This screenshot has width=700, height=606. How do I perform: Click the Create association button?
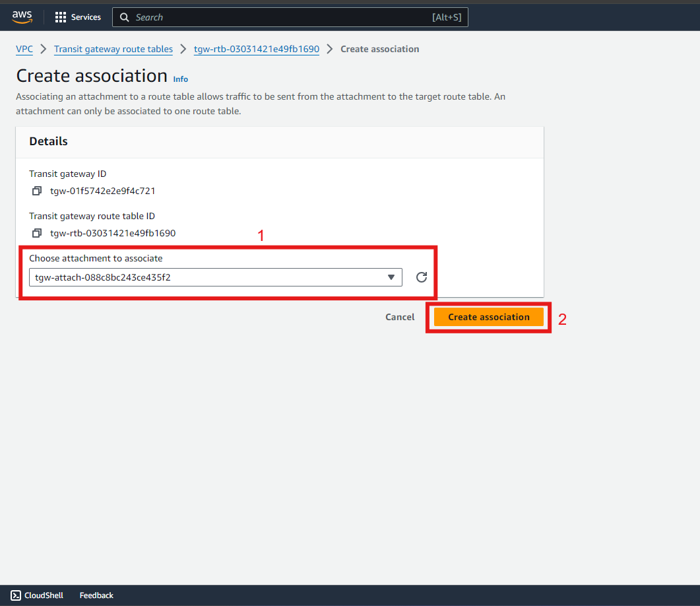tap(489, 317)
